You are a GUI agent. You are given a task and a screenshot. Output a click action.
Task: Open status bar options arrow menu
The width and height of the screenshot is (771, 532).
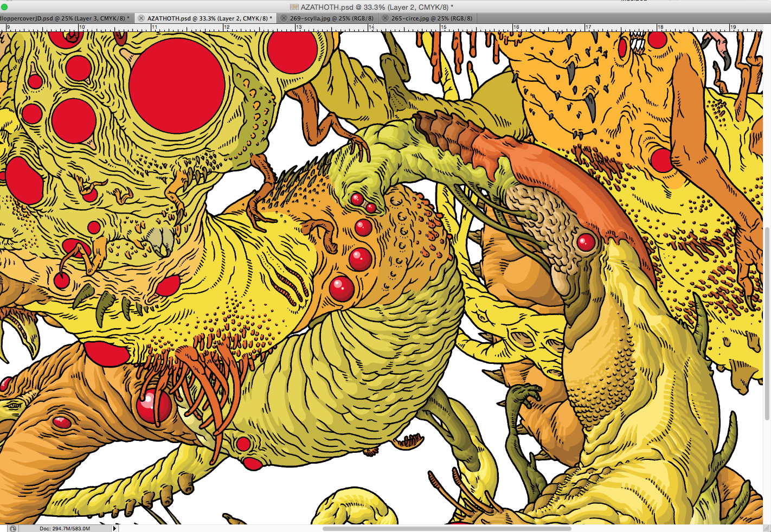tap(115, 528)
